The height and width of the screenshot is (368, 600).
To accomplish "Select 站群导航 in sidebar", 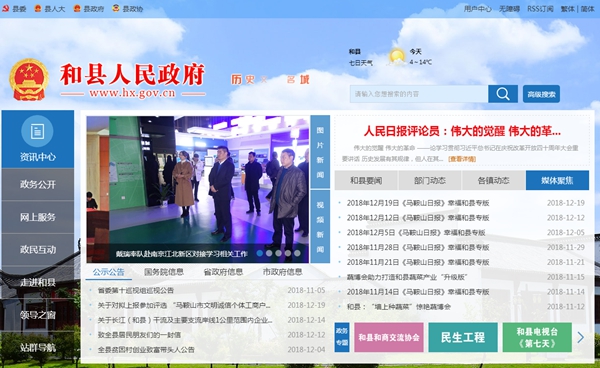I will point(38,347).
